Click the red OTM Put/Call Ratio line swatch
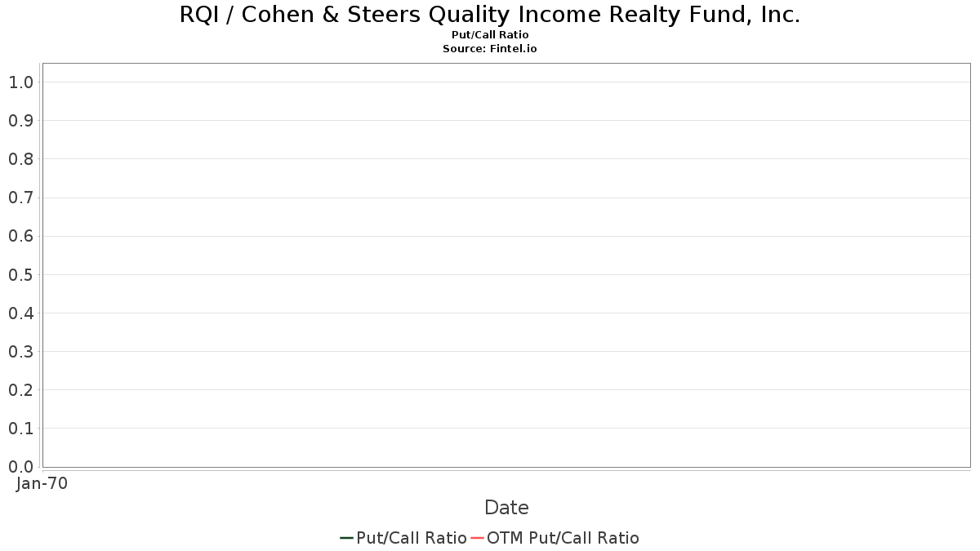This screenshot has height=551, width=980. pos(477,538)
